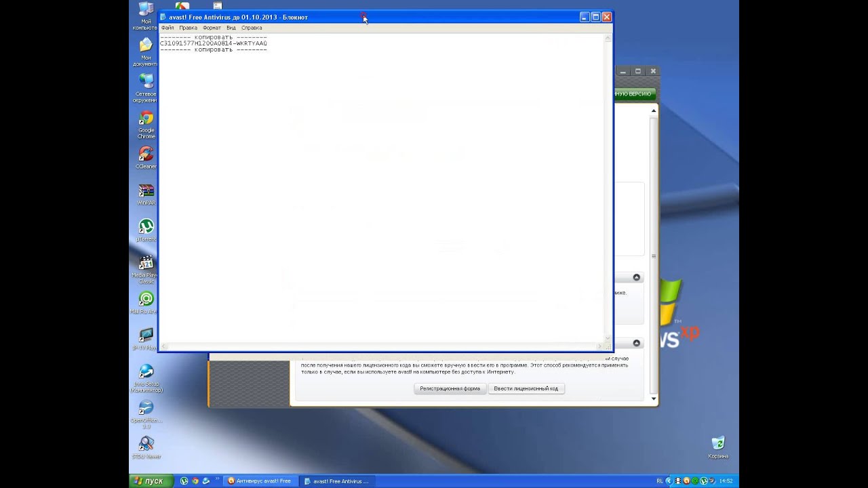Viewport: 868px width, 488px height.
Task: Maximize the Notepad window
Action: coord(595,17)
